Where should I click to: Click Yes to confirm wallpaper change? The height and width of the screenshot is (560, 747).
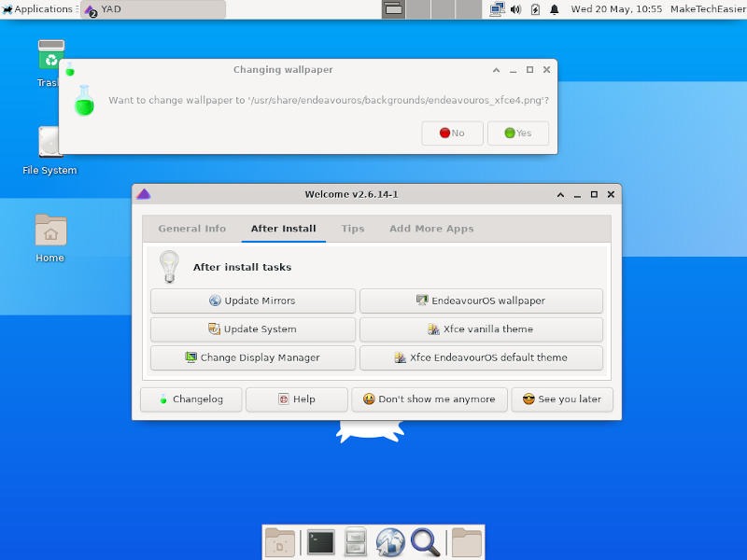[x=518, y=133]
